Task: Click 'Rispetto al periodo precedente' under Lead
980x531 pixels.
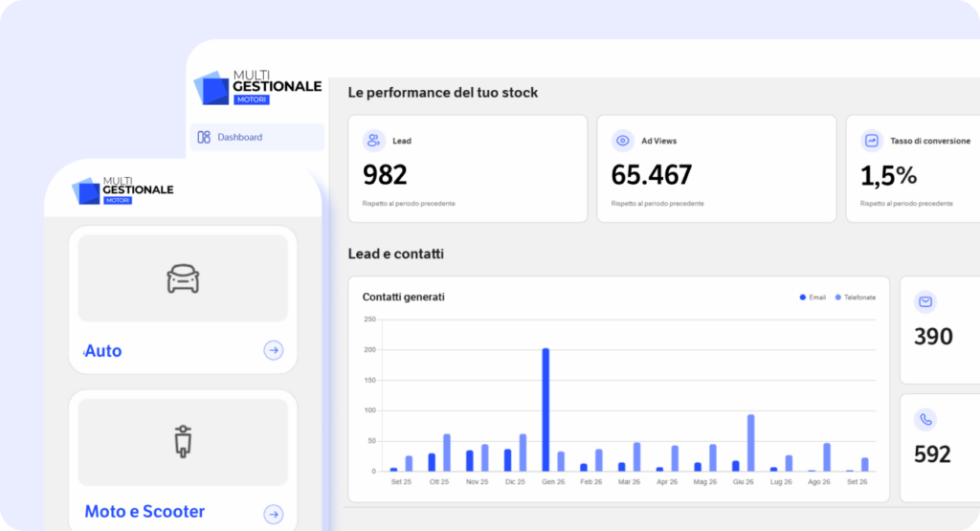Action: (x=409, y=204)
